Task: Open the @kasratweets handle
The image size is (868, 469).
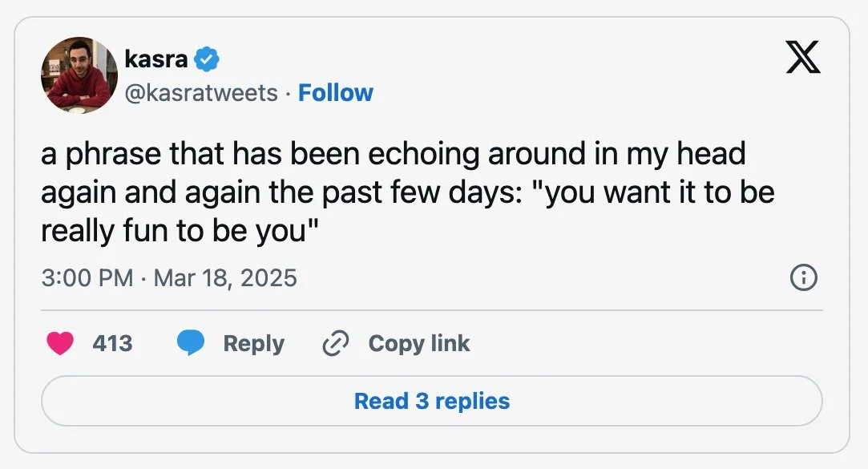Action: click(x=200, y=93)
